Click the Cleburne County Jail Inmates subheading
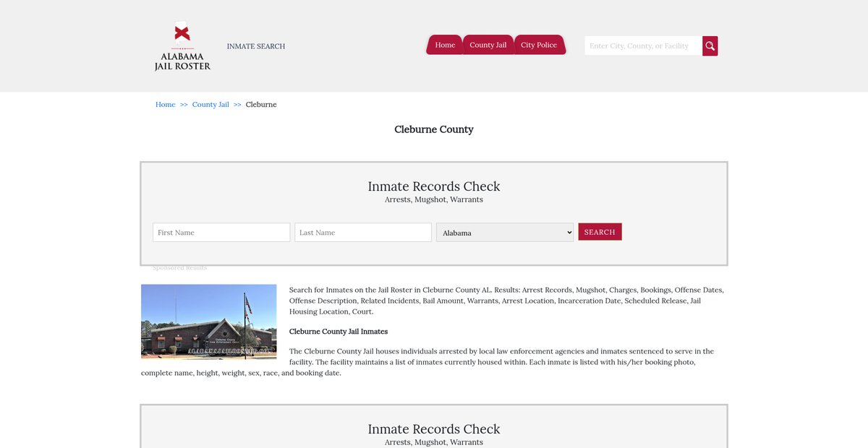The height and width of the screenshot is (448, 868). click(339, 332)
